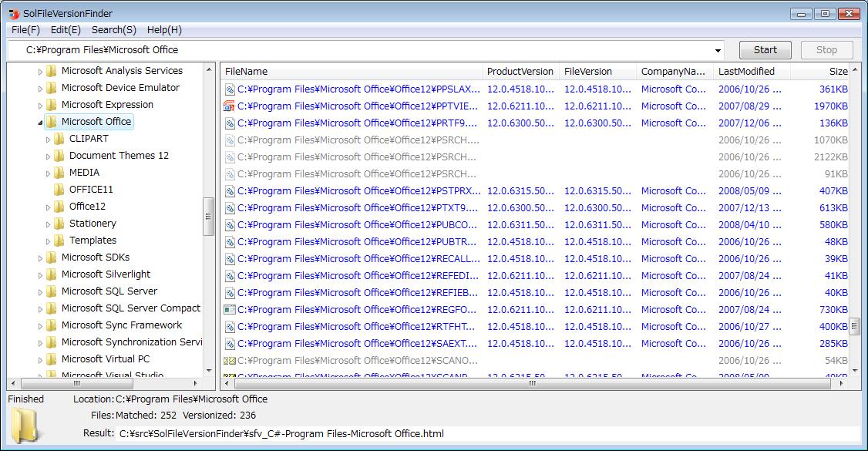
Task: Click the OFFICE11 folder icon
Action: (x=59, y=189)
